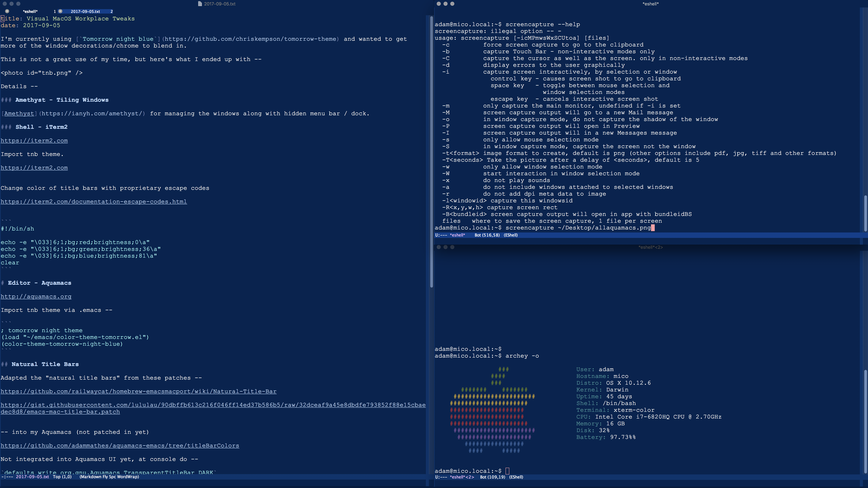The image size is (868, 488).
Task: Click '*eshell*<2>' buffer name in its mode line
Action: click(462, 477)
